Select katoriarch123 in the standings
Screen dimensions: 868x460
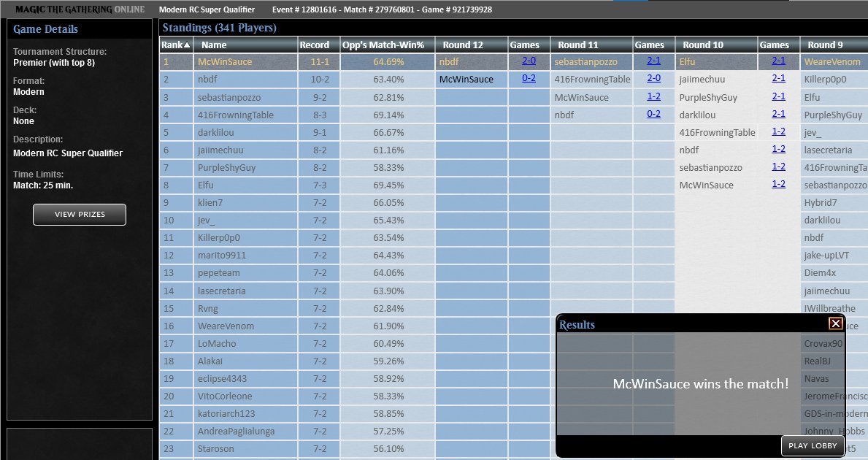pos(226,414)
